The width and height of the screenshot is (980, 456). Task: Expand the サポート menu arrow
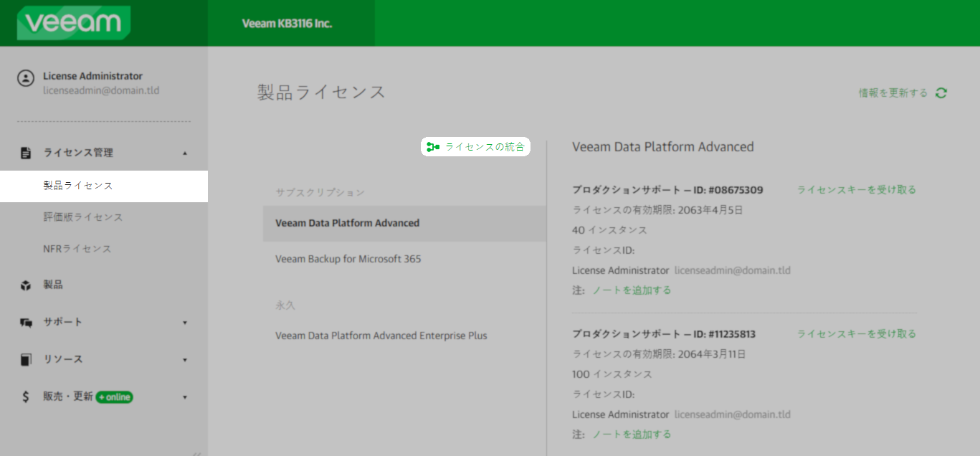[x=185, y=323]
